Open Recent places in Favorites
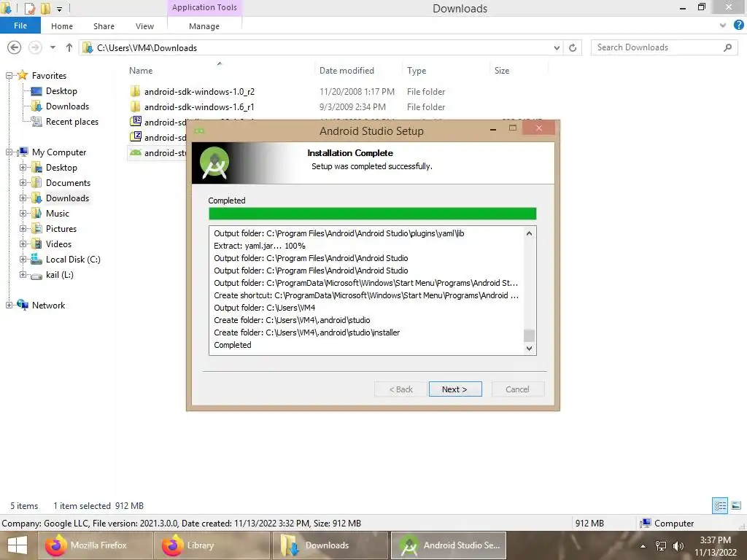This screenshot has height=560, width=747. click(72, 122)
